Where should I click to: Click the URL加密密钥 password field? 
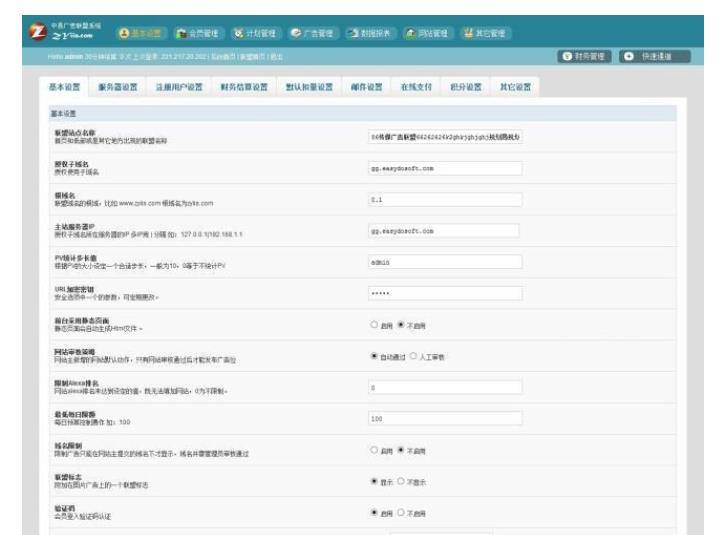click(x=445, y=293)
